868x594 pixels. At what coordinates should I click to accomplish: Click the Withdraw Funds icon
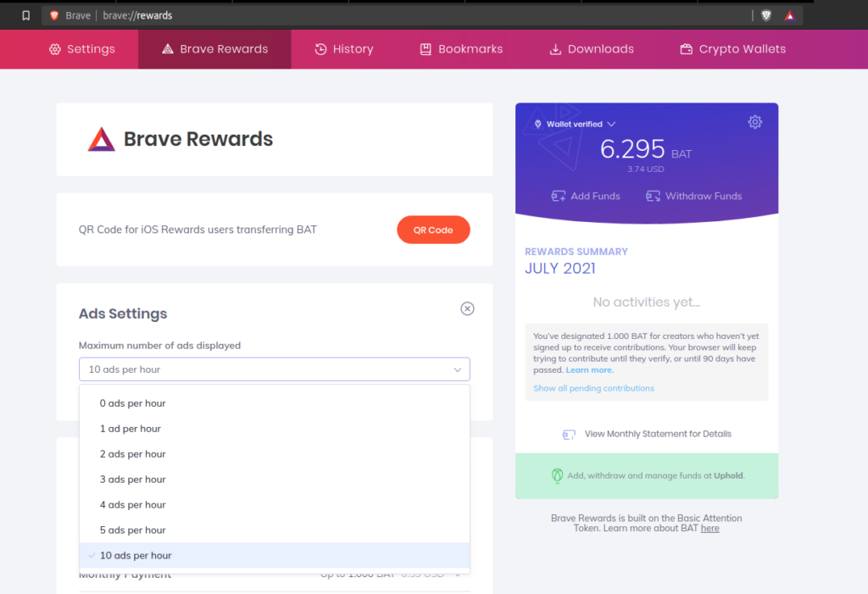653,196
